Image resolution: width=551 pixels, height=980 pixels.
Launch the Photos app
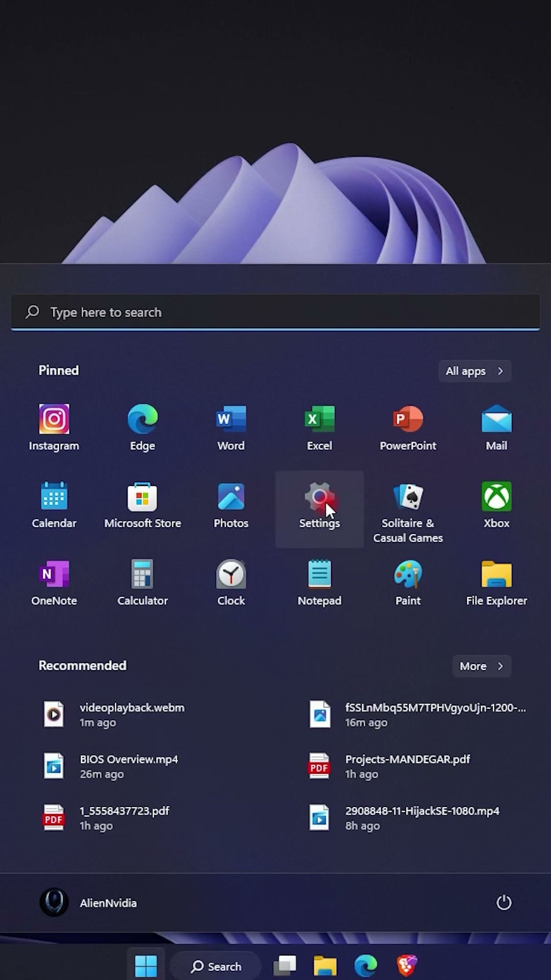tap(231, 505)
